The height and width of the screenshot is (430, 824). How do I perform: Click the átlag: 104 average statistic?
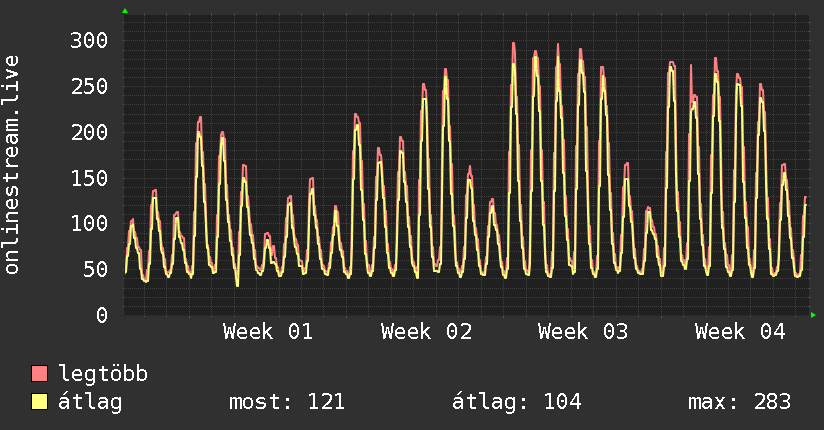click(517, 402)
